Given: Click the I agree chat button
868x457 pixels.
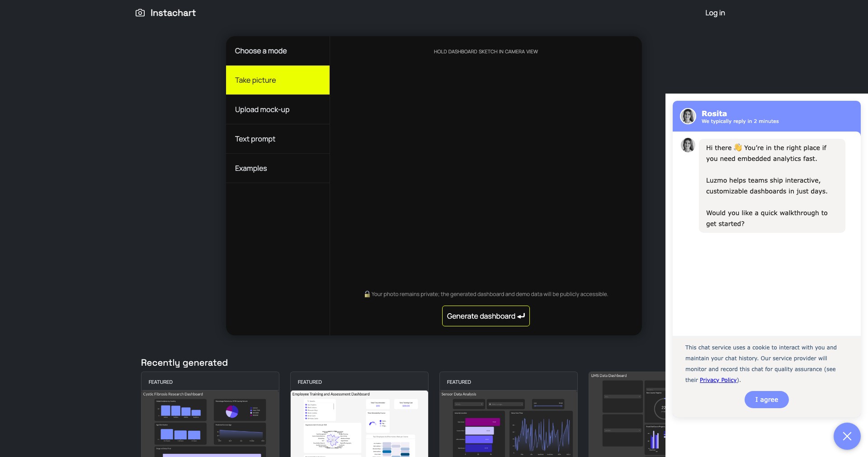Looking at the screenshot, I should click(x=766, y=400).
